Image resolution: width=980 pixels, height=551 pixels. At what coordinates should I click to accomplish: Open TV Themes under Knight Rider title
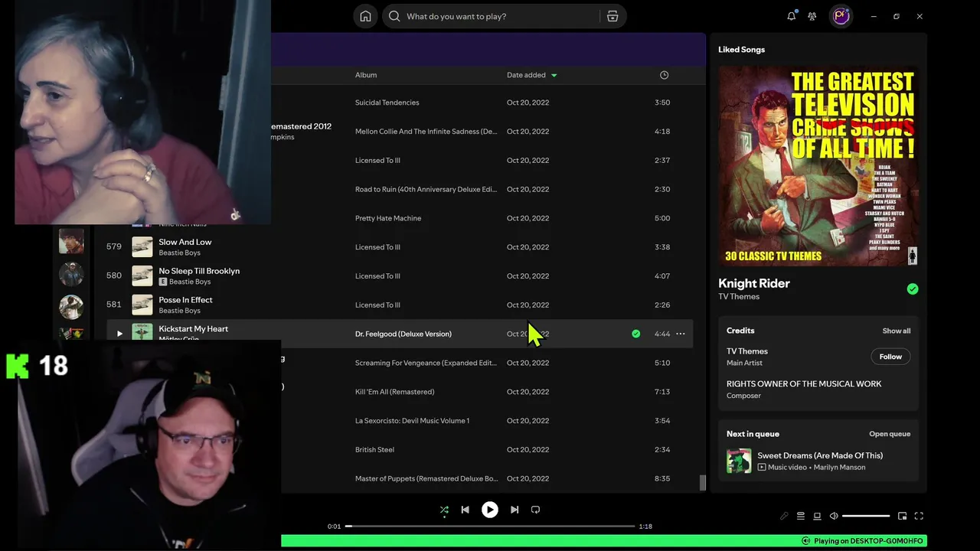739,297
